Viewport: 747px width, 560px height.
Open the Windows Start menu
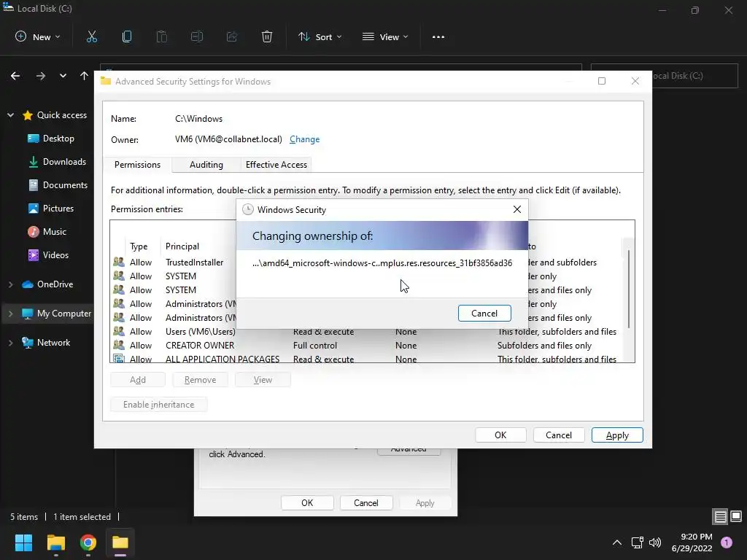(23, 542)
